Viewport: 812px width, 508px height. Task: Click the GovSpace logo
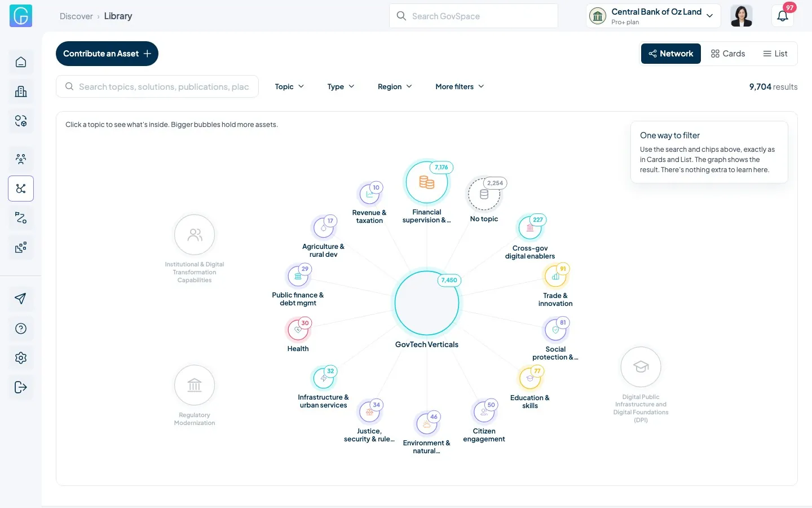point(21,16)
